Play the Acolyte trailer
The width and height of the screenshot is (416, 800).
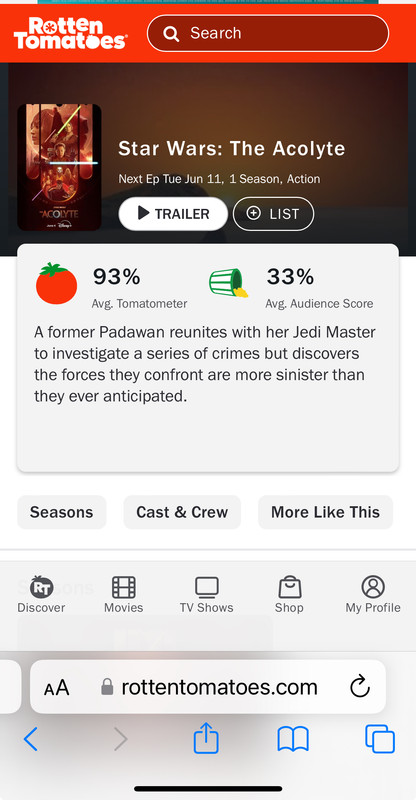point(173,214)
